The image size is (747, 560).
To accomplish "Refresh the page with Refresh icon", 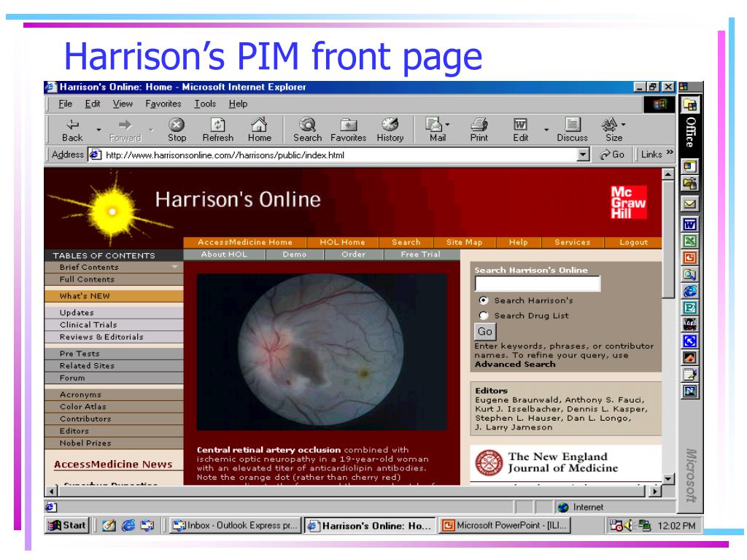I will pyautogui.click(x=217, y=130).
